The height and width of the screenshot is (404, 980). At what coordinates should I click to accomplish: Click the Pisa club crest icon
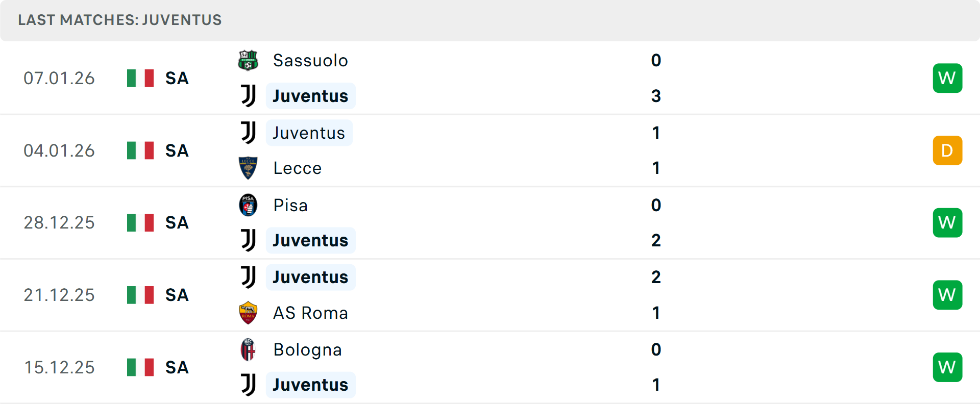248,205
